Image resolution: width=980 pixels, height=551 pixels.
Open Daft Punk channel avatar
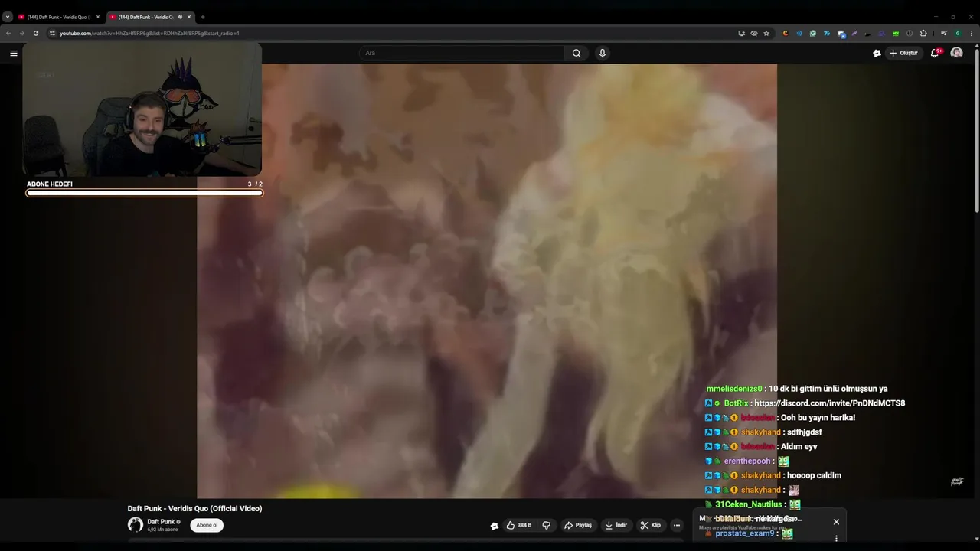point(136,525)
